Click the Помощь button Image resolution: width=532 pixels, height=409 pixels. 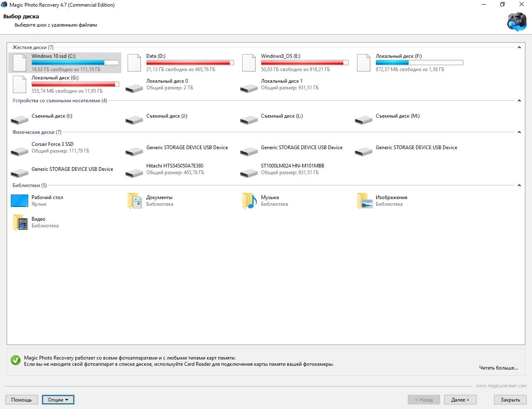click(21, 400)
